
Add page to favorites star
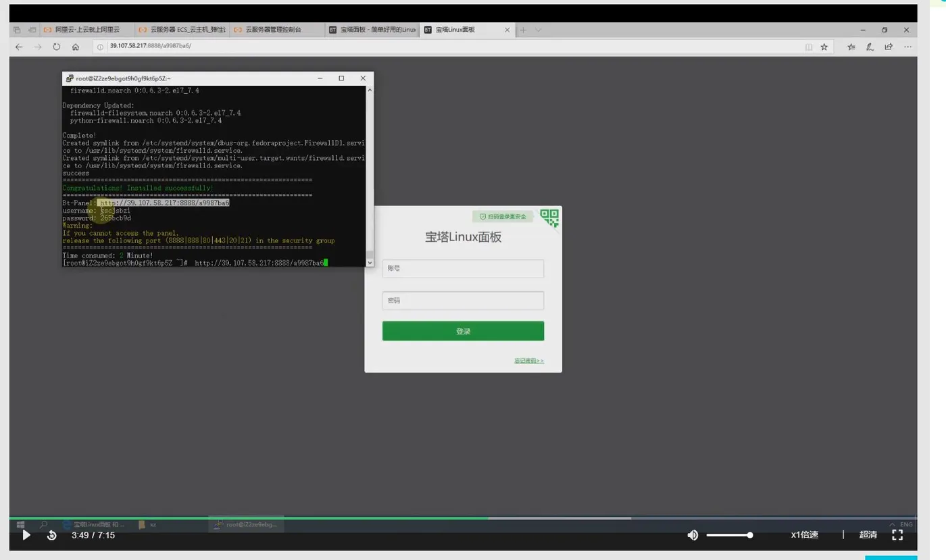824,47
